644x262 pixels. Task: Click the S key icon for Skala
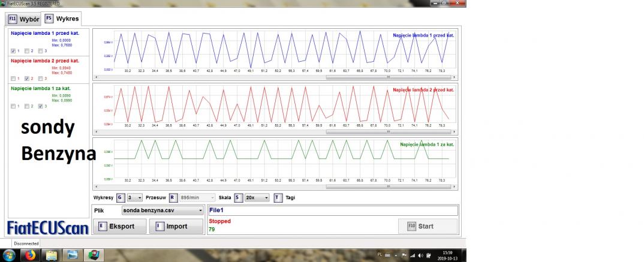[x=238, y=197]
